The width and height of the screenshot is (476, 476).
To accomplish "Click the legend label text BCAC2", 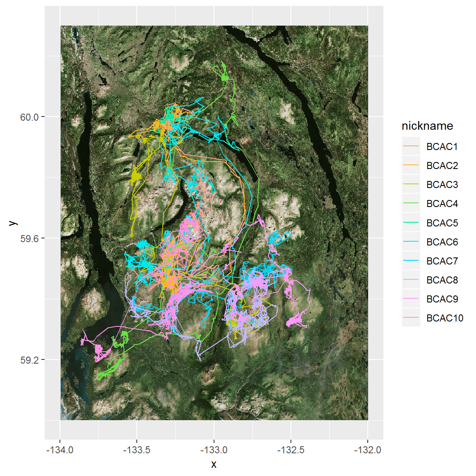I will 442,165.
